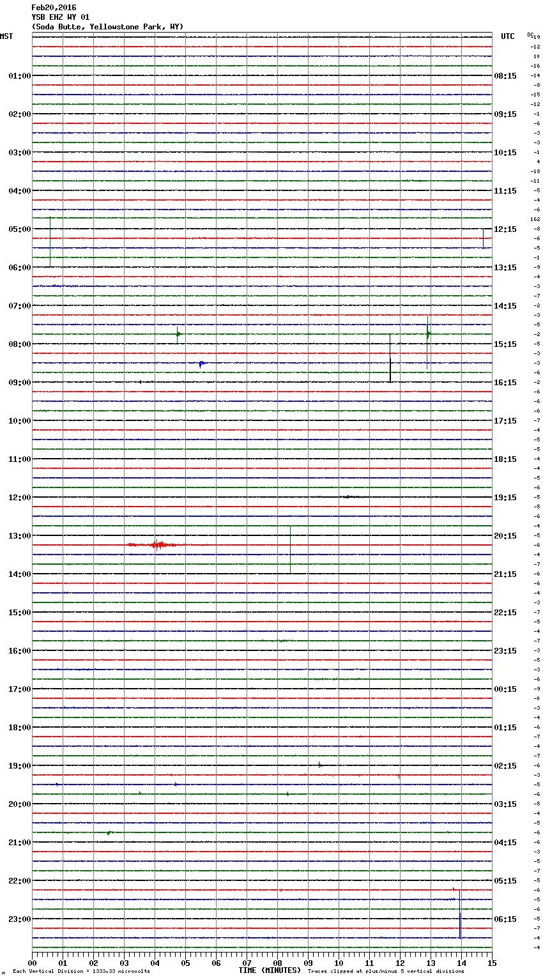This screenshot has height=980, width=543.
Task: Click the UTC timezone header label
Action: [x=507, y=36]
